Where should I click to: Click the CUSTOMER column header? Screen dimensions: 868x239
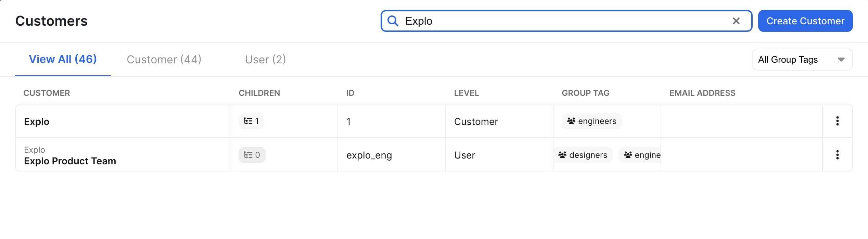click(47, 93)
